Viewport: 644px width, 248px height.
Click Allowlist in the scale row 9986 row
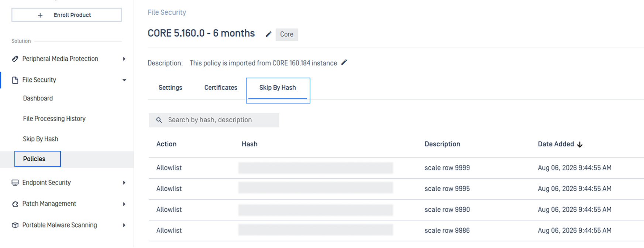coord(169,230)
